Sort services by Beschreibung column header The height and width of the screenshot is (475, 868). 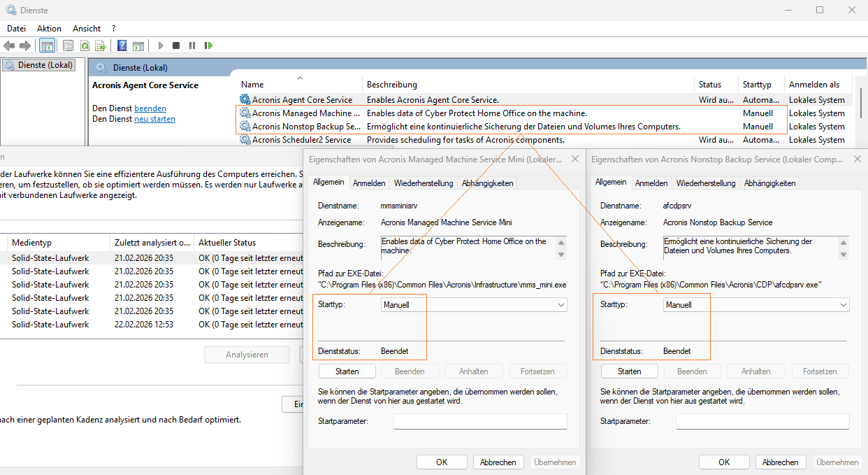[528, 85]
